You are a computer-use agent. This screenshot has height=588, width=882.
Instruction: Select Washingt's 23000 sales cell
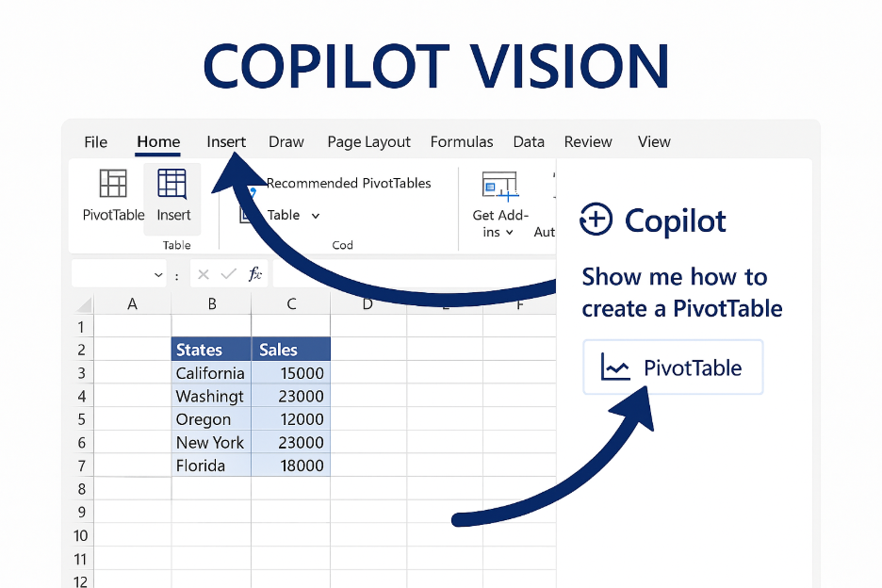tap(291, 396)
